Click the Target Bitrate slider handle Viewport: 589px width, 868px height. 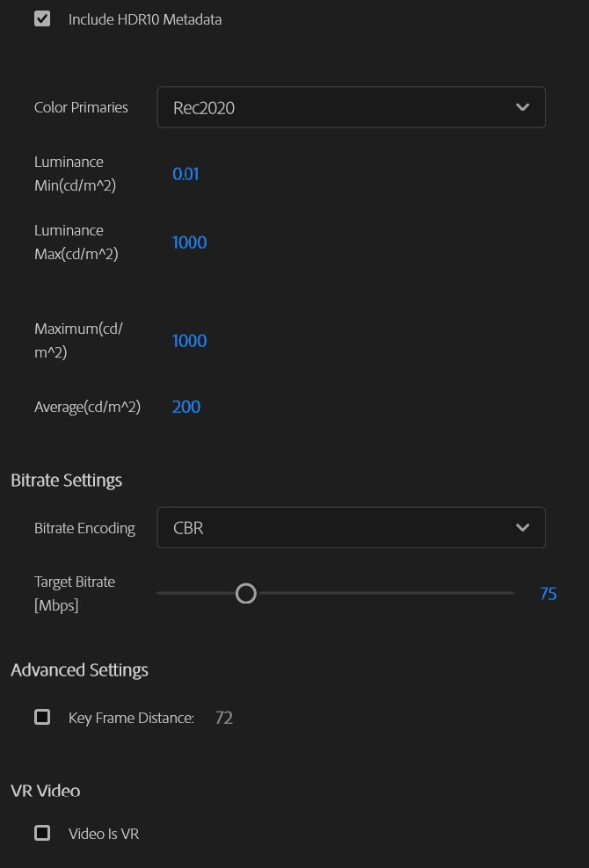coord(246,593)
